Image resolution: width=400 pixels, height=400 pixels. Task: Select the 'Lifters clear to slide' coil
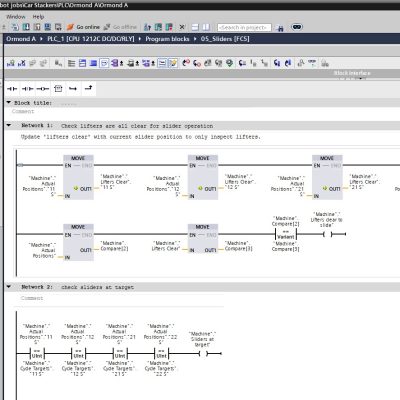click(x=328, y=234)
